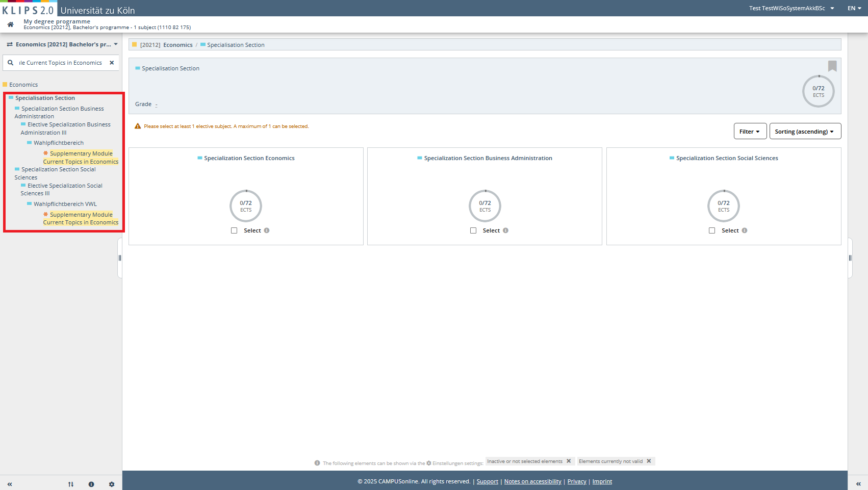Click the Specialisation Section breadcrumb

[x=236, y=45]
